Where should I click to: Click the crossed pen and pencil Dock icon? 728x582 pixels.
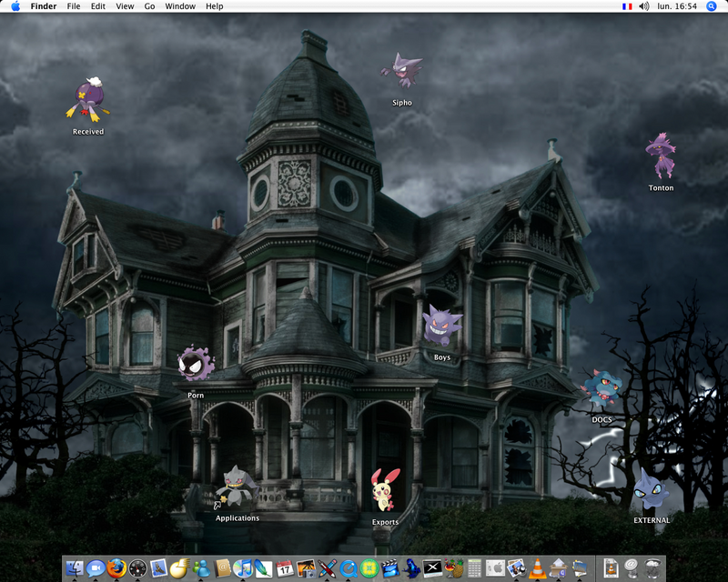coord(328,568)
